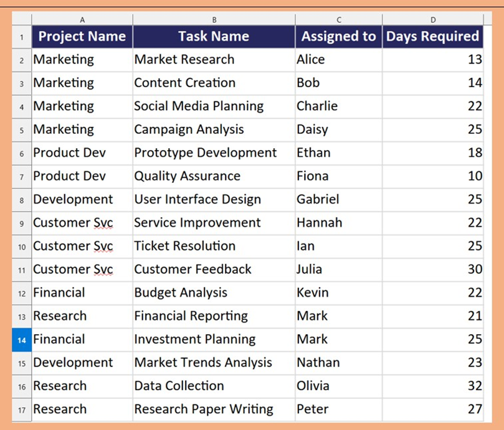Click the Days Required header cell

point(433,37)
